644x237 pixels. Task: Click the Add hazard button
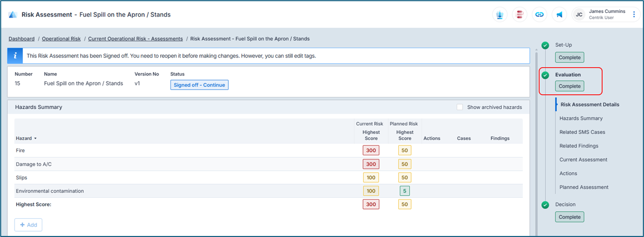point(28,225)
